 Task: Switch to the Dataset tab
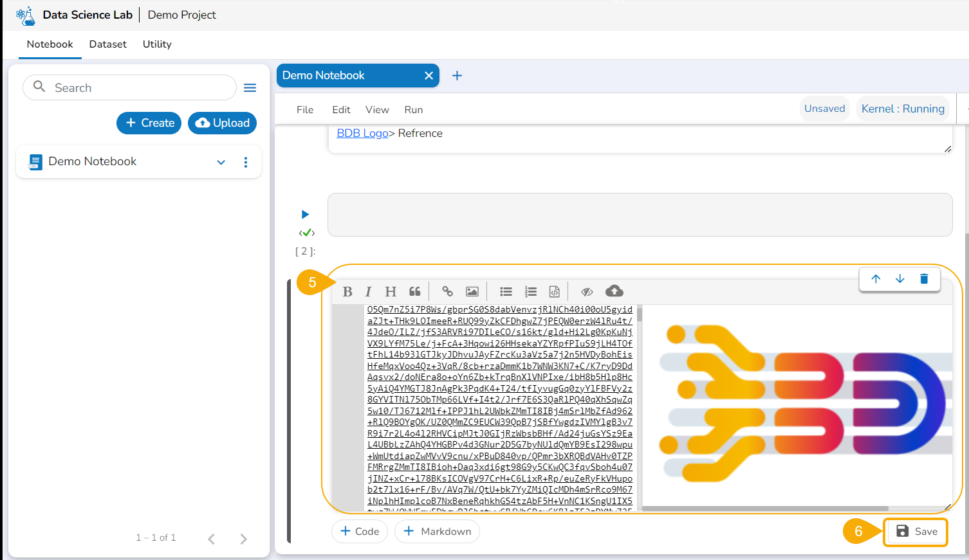[107, 44]
